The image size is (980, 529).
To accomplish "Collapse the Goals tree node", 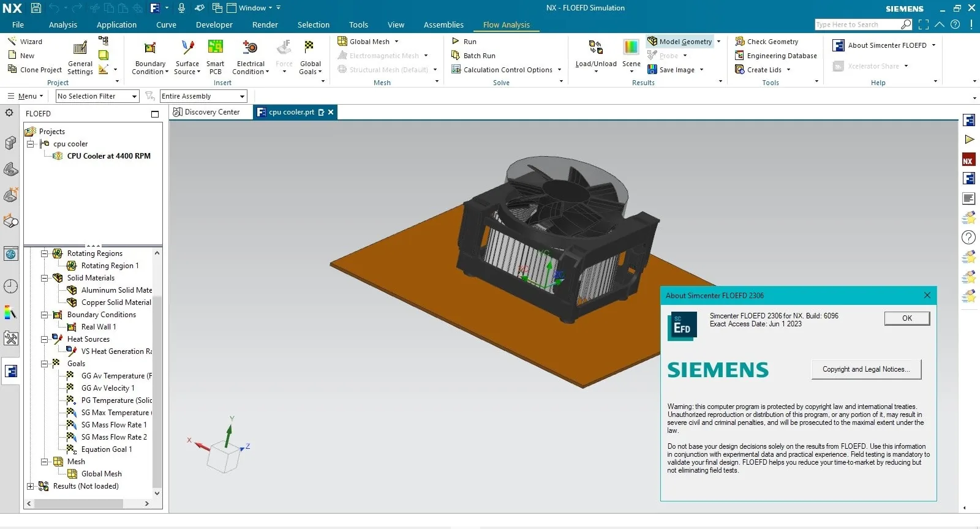I will (44, 364).
